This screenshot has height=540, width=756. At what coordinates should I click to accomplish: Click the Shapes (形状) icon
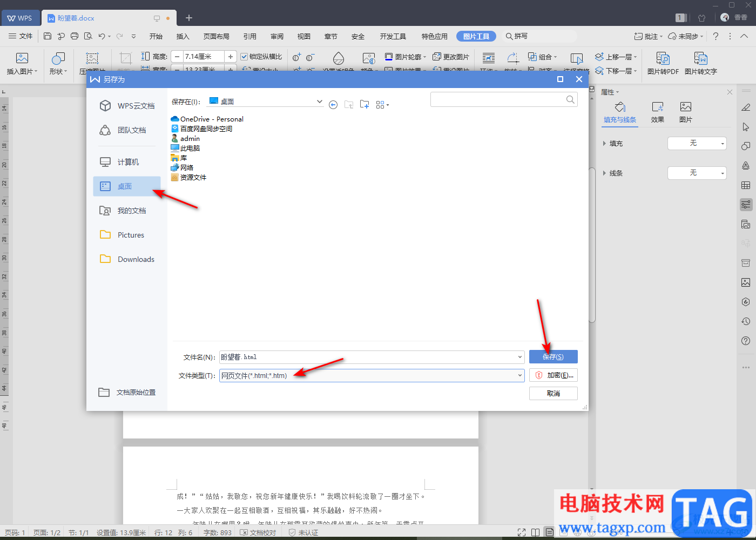coord(58,58)
